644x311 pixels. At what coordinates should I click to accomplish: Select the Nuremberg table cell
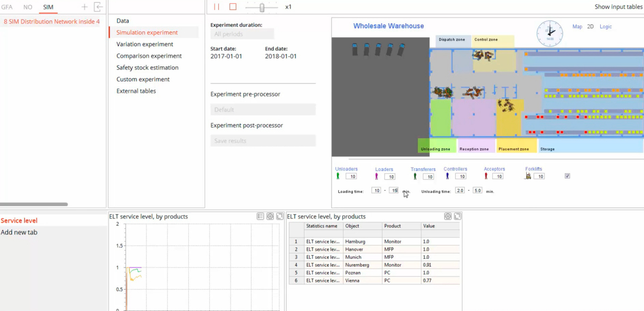(x=363, y=265)
